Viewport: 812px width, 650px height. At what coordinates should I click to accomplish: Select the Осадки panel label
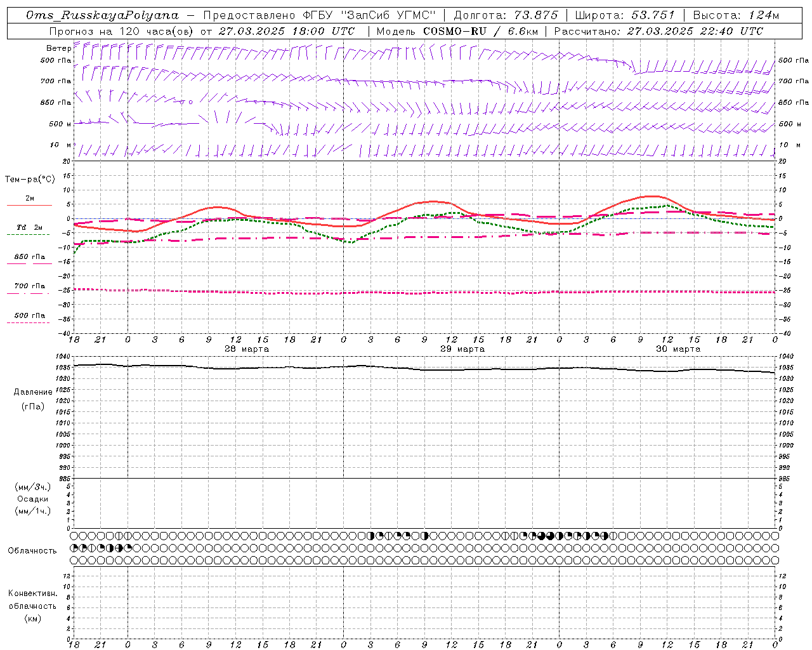(x=33, y=499)
